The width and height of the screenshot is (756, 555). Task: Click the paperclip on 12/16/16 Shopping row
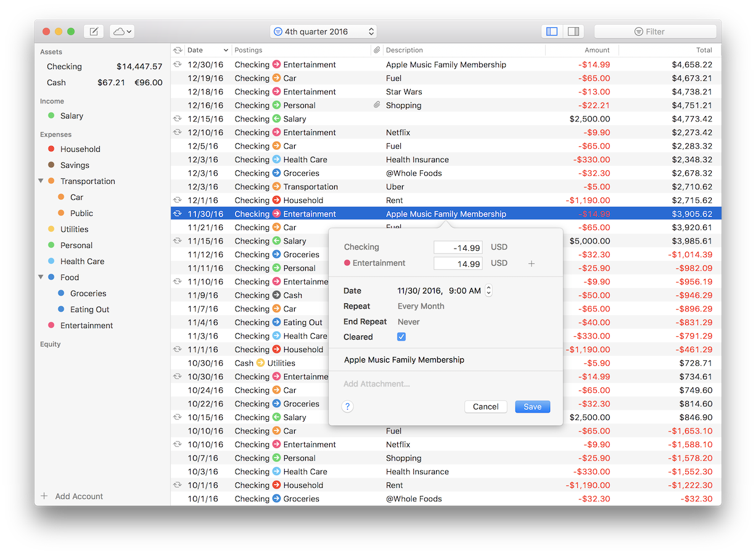coord(376,105)
